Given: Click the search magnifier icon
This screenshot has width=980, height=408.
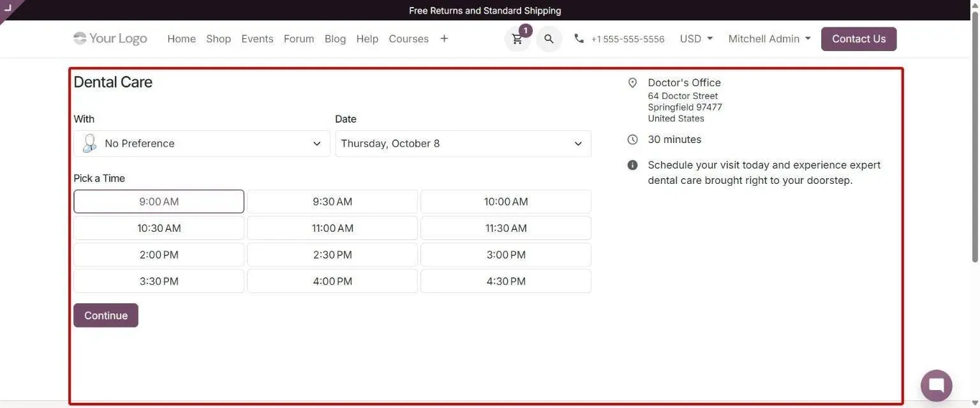Looking at the screenshot, I should click(x=549, y=39).
